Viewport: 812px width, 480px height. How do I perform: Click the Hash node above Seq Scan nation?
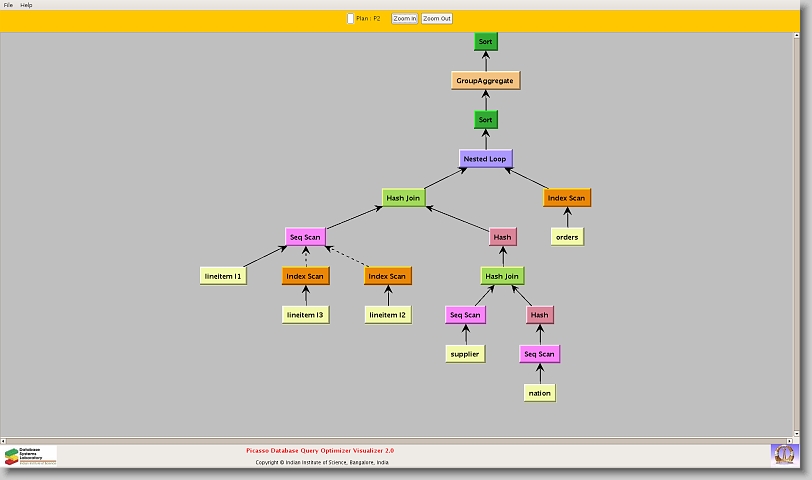point(539,315)
